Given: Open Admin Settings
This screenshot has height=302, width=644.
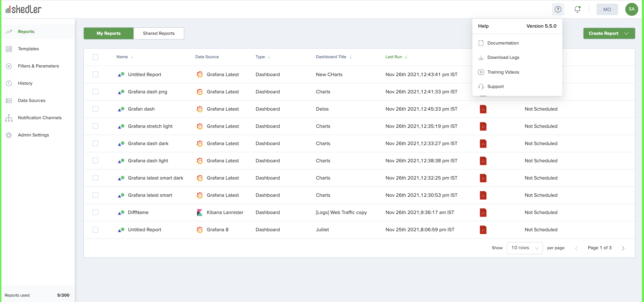Looking at the screenshot, I should (x=33, y=135).
